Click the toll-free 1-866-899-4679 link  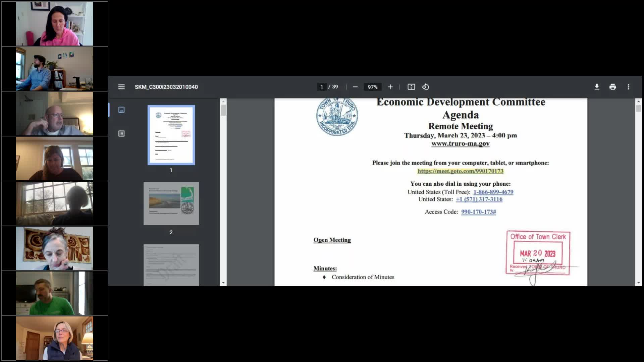pyautogui.click(x=493, y=192)
